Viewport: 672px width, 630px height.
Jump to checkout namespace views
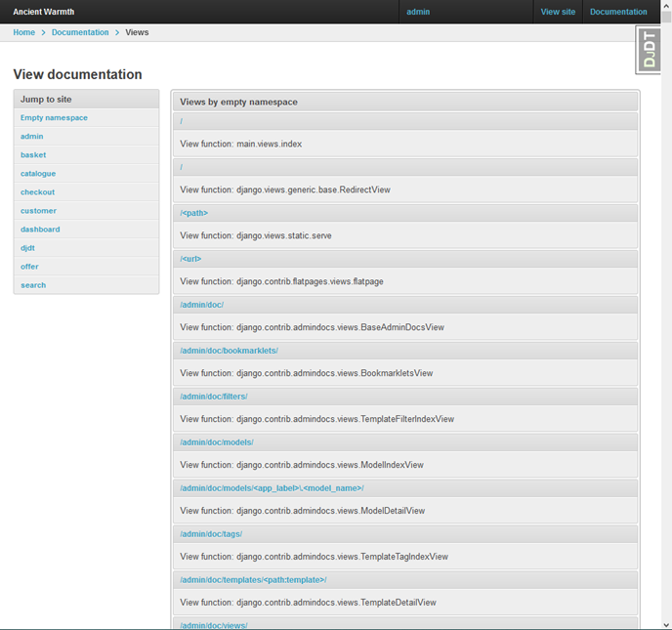point(37,192)
